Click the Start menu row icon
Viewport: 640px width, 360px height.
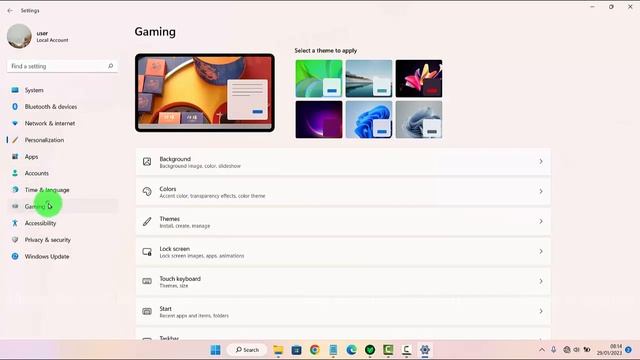click(147, 311)
